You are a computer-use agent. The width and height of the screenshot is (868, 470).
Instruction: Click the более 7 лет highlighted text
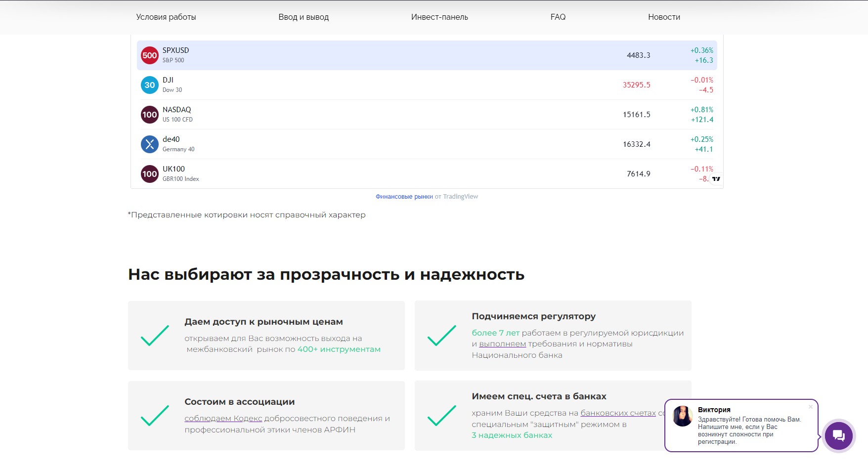pos(495,333)
